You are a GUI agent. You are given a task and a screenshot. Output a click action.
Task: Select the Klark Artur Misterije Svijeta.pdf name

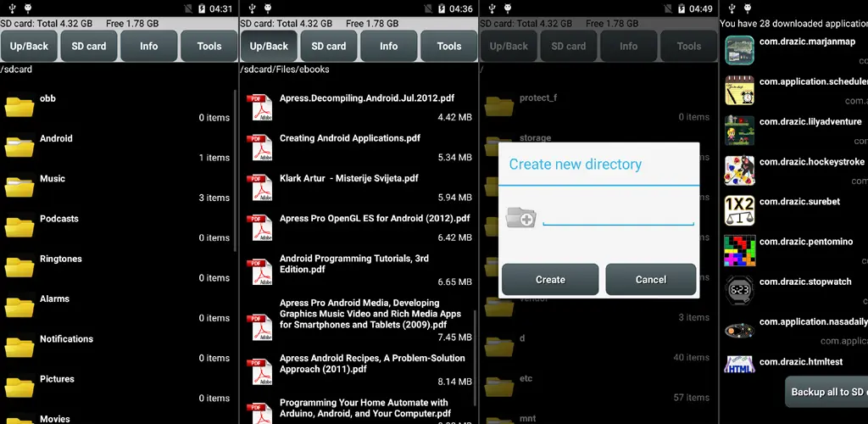(x=348, y=179)
